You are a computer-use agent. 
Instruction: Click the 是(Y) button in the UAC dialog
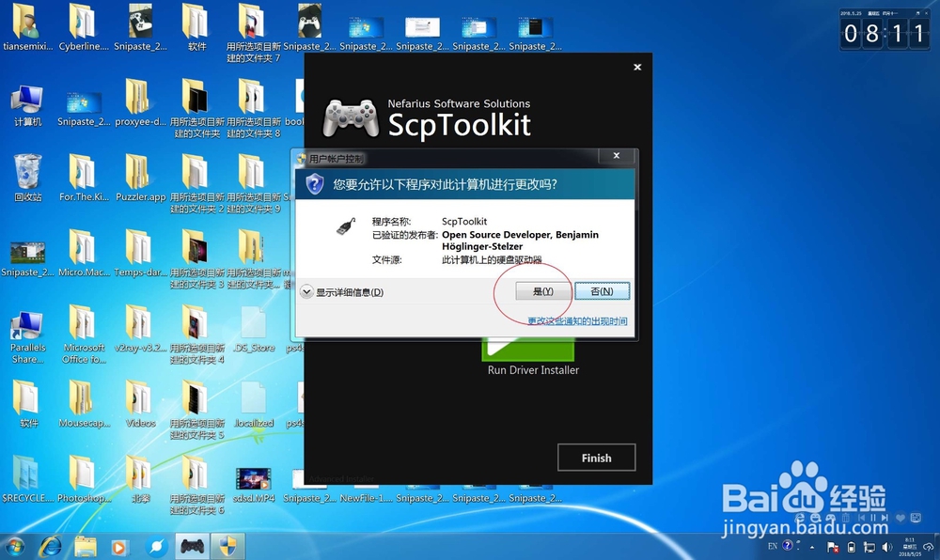pos(542,291)
